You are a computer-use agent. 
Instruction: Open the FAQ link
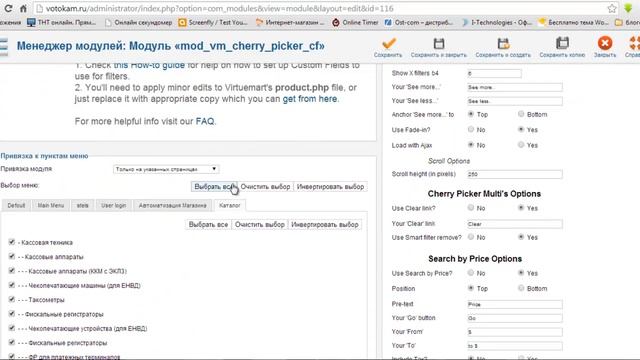click(x=205, y=121)
